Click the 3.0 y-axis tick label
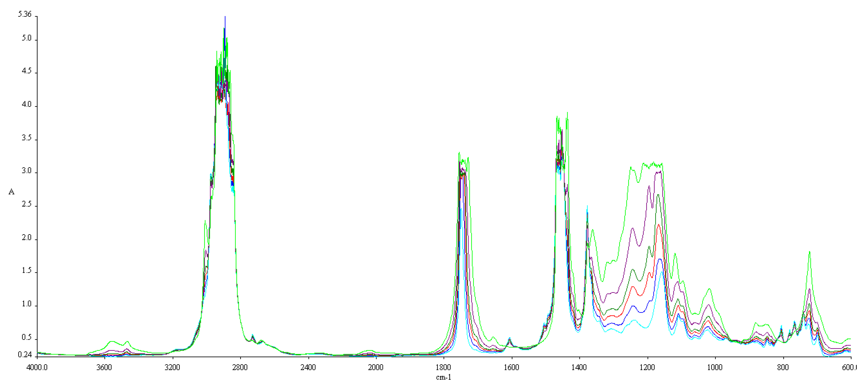Viewport: 868px width, 389px height. click(x=26, y=171)
